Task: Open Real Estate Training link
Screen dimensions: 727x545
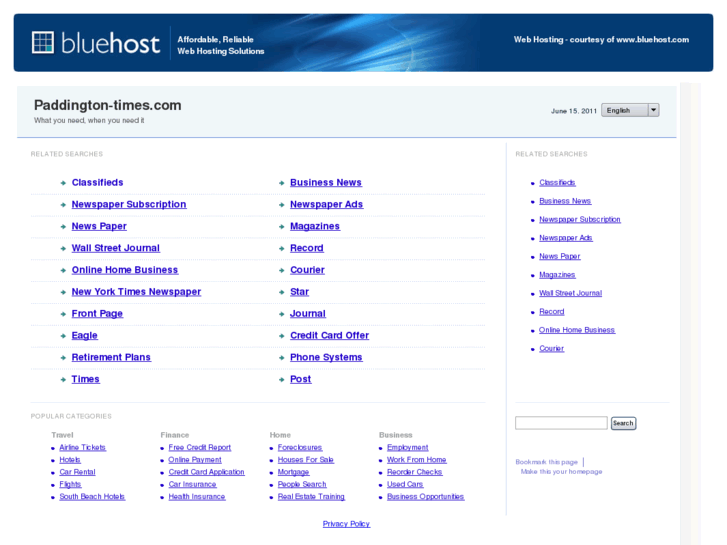Action: [x=311, y=497]
